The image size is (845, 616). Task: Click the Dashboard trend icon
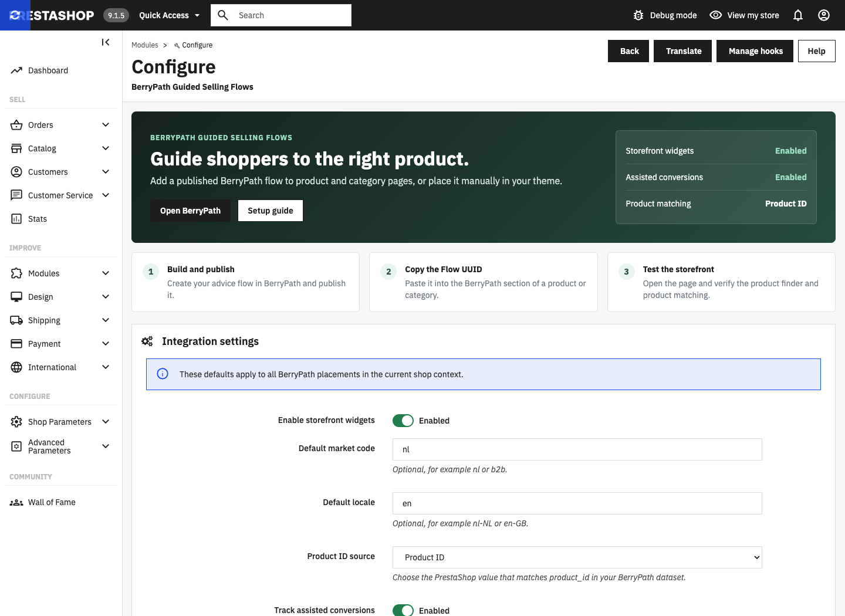click(x=16, y=70)
